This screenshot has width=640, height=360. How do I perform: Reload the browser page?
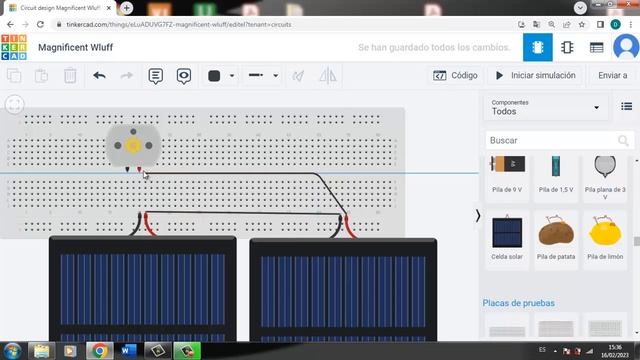click(x=40, y=24)
